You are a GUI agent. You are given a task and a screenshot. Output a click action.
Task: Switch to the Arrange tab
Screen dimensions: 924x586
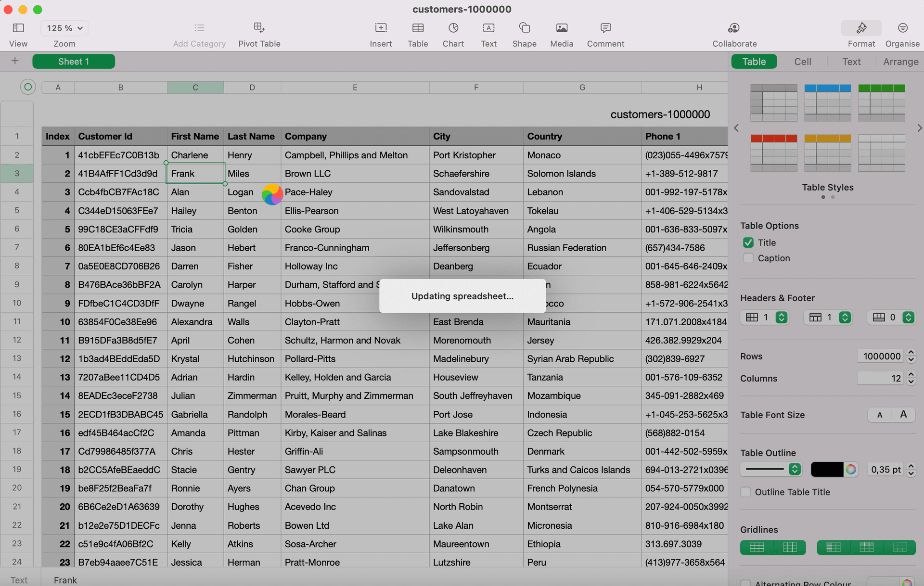coord(900,62)
